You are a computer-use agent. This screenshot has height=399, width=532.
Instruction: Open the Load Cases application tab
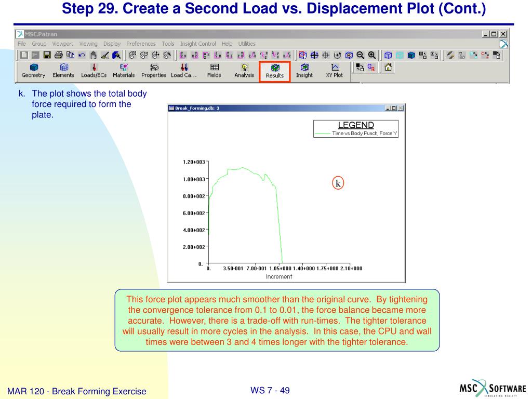pyautogui.click(x=184, y=71)
